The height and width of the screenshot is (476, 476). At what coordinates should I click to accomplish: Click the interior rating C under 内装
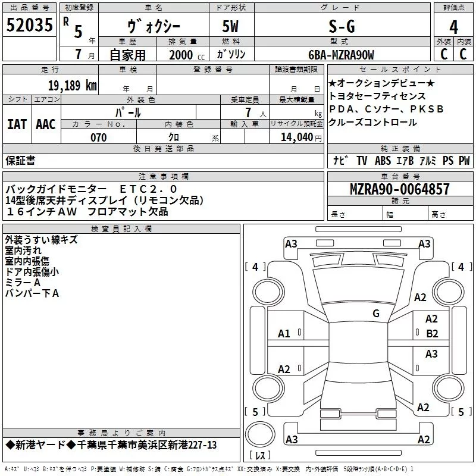pos(463,54)
